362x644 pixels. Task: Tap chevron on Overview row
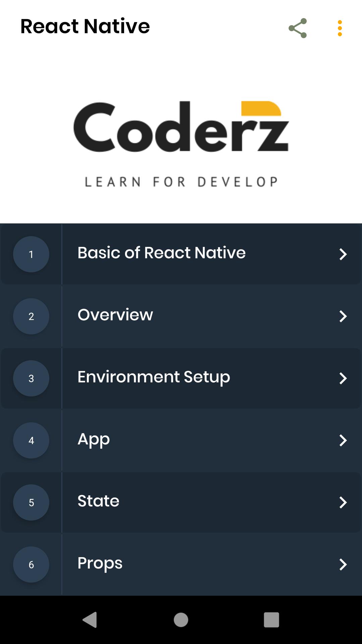[343, 316]
